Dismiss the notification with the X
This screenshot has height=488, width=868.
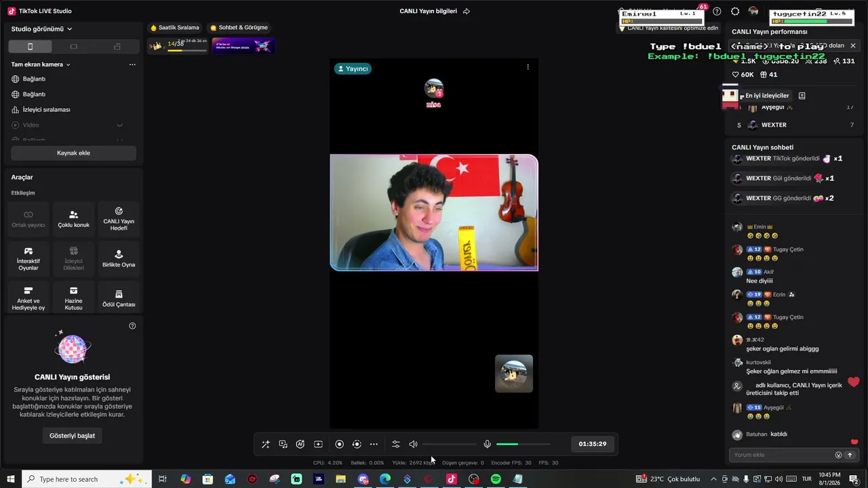853,45
